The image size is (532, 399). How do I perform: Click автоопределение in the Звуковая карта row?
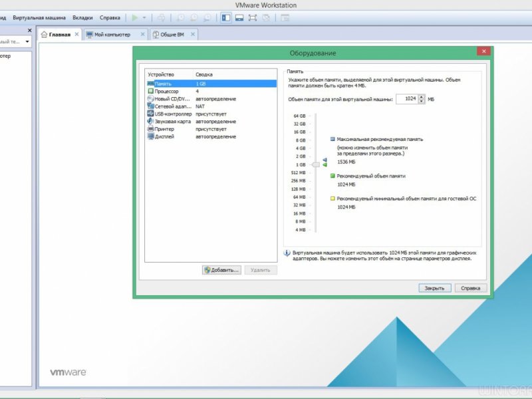[x=215, y=122]
